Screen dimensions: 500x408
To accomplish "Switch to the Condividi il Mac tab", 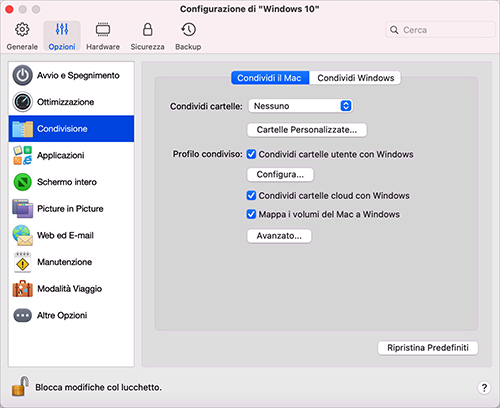I will tap(270, 78).
